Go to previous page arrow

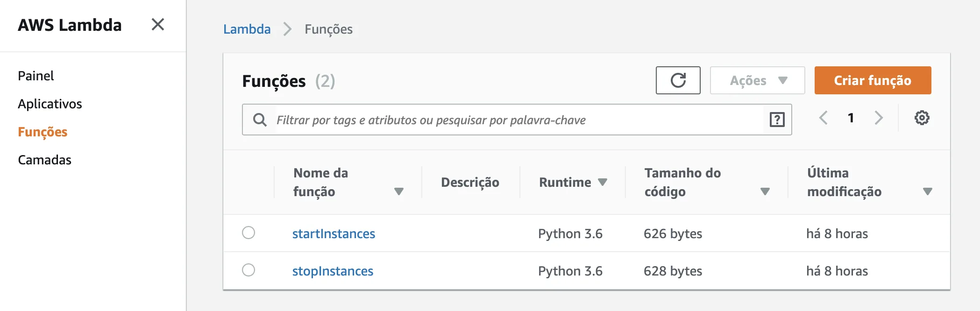click(x=824, y=118)
